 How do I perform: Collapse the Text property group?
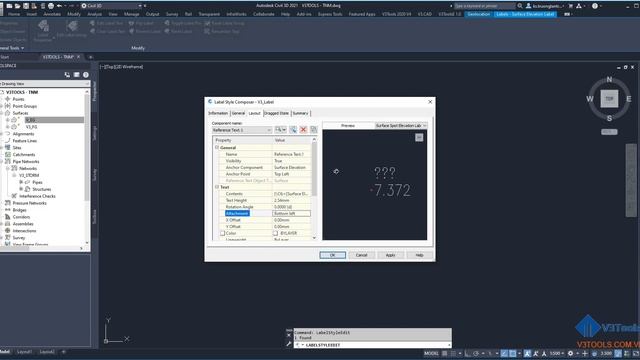click(x=217, y=187)
